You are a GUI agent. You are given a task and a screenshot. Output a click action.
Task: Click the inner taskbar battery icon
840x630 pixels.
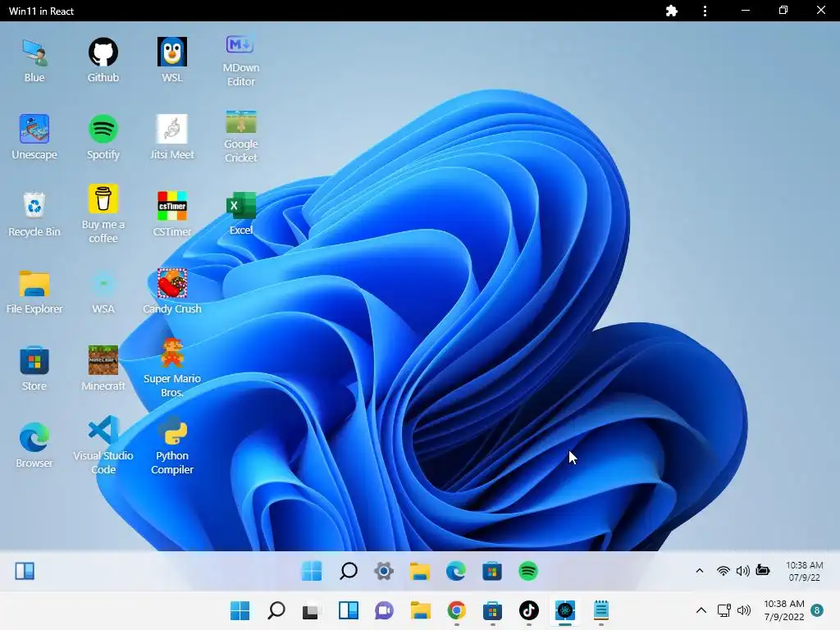click(762, 570)
